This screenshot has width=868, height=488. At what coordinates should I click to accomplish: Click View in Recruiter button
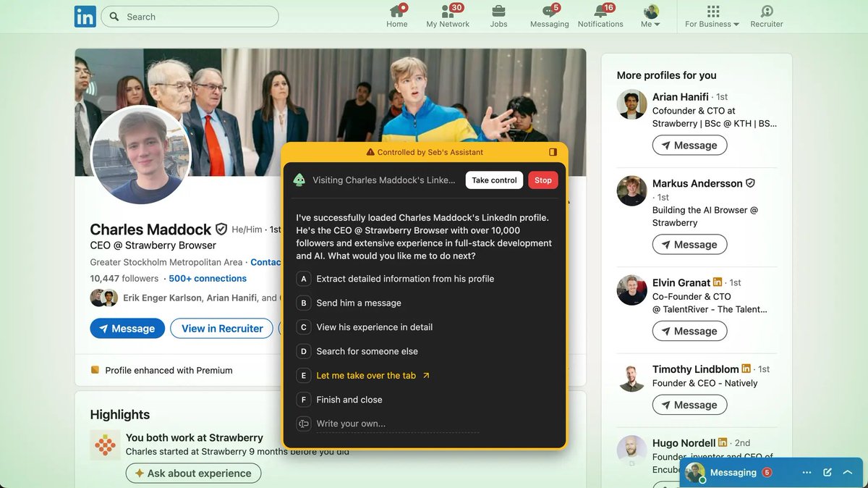click(221, 329)
